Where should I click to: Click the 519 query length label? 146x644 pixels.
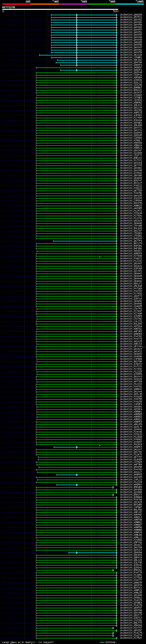115,11
